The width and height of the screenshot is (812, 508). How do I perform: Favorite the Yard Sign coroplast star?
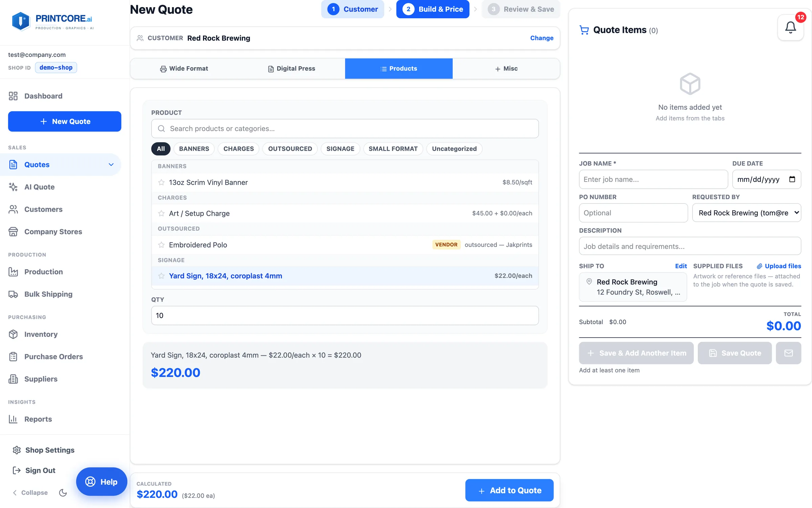(161, 276)
